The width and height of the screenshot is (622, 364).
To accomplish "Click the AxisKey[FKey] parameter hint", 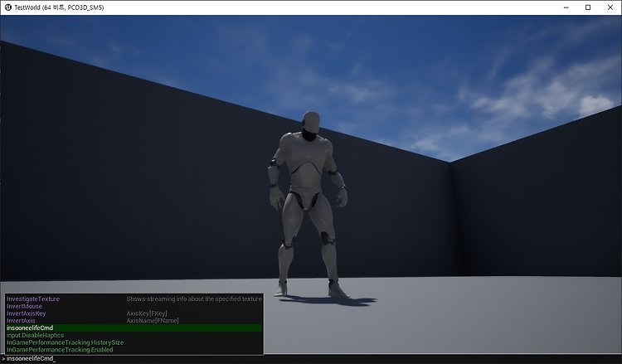I will coord(147,313).
